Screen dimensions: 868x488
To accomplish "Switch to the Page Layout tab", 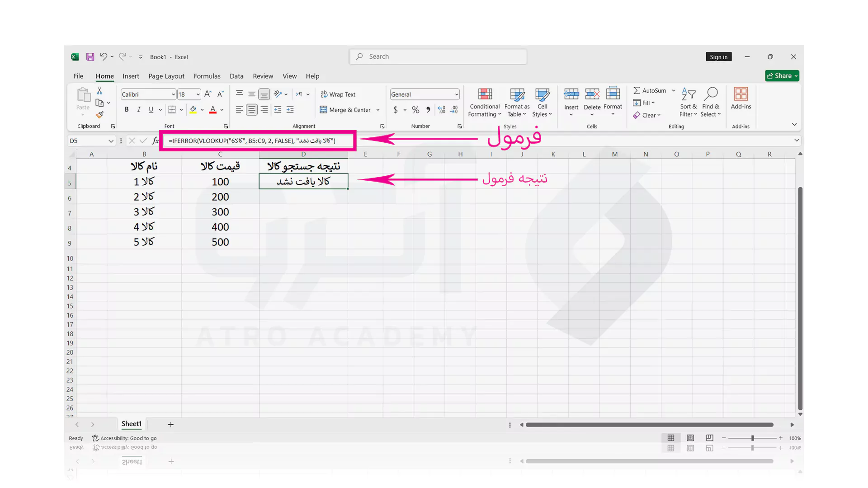I will pos(166,76).
